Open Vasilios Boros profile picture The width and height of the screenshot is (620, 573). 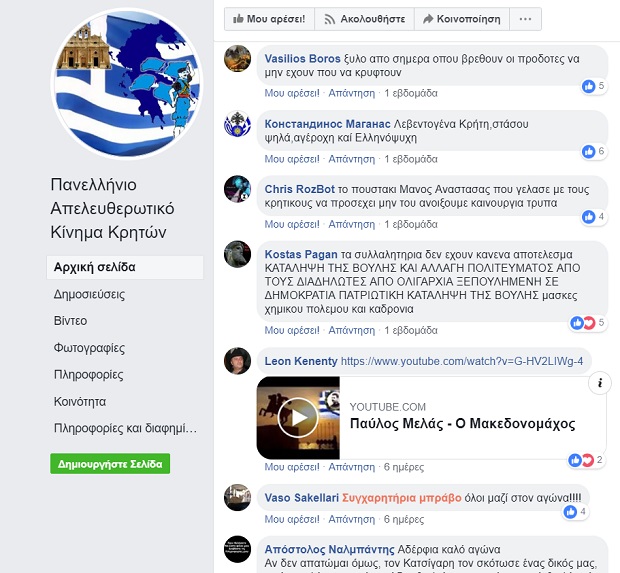tap(237, 59)
